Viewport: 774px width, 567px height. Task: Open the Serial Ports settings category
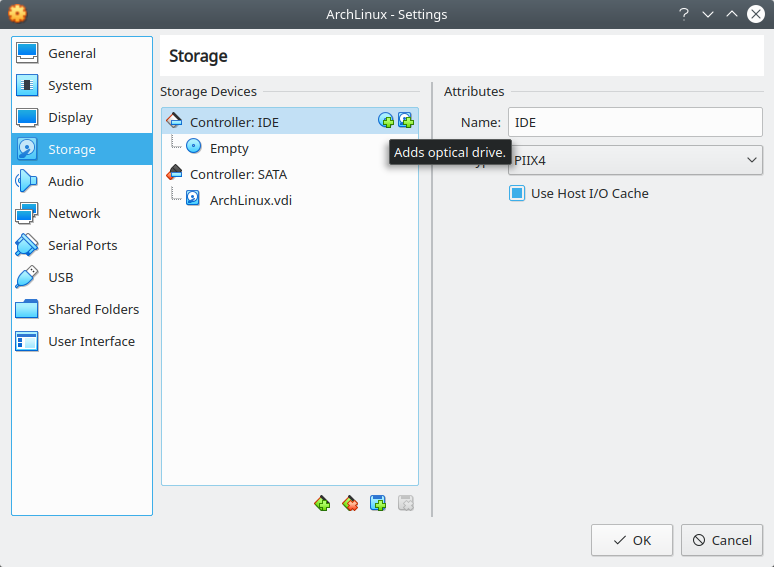tap(82, 245)
